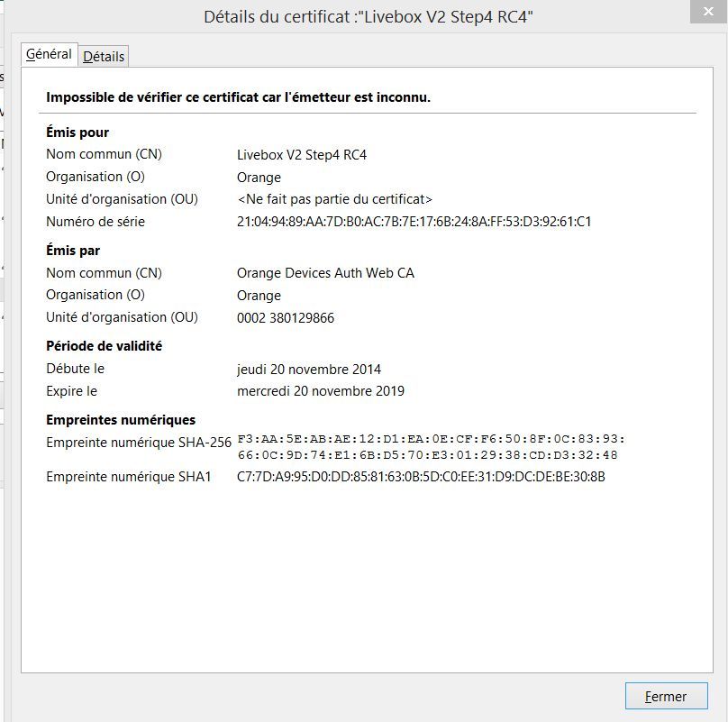Switch to the Détails tab
The height and width of the screenshot is (722, 728).
[x=104, y=56]
